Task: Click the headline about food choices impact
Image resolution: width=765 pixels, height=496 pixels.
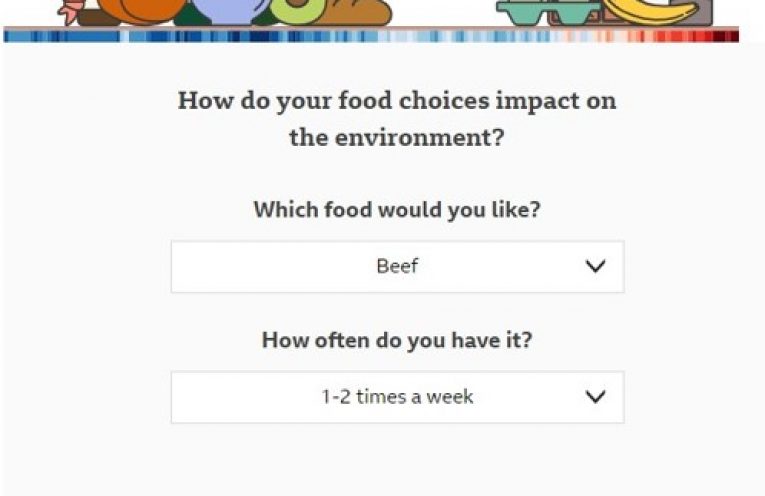Action: coord(397,119)
